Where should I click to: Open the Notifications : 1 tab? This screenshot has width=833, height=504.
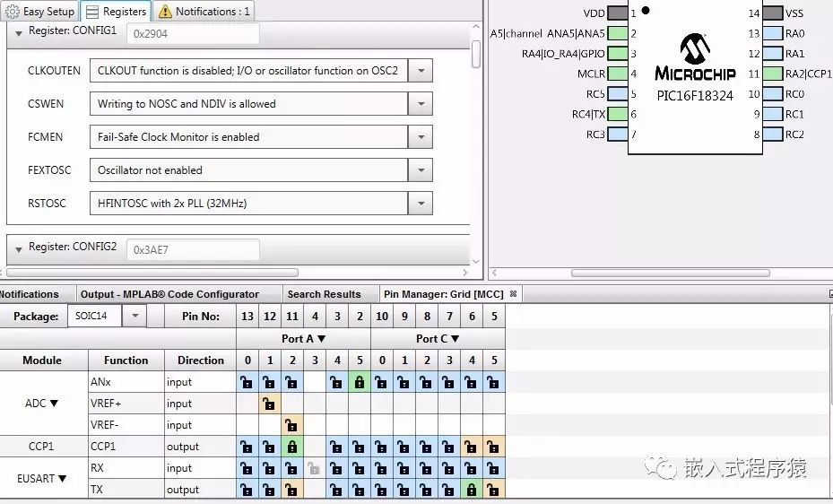[x=204, y=11]
